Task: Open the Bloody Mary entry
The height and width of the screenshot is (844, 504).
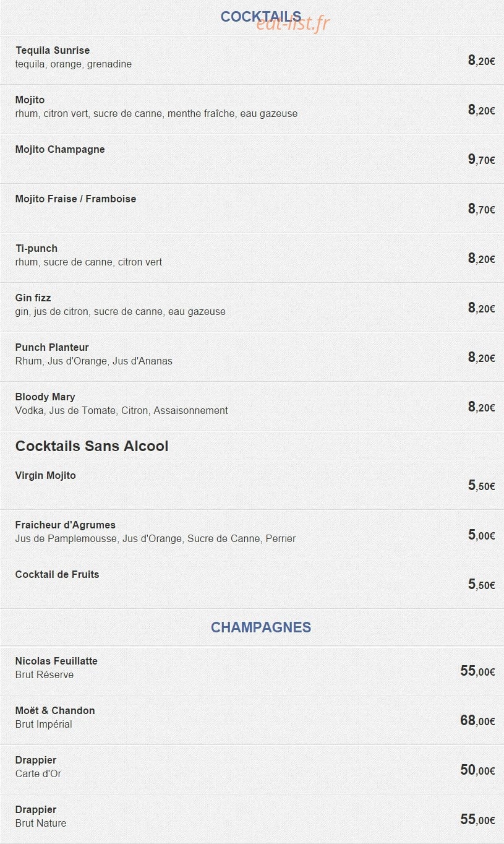Action: pos(252,407)
